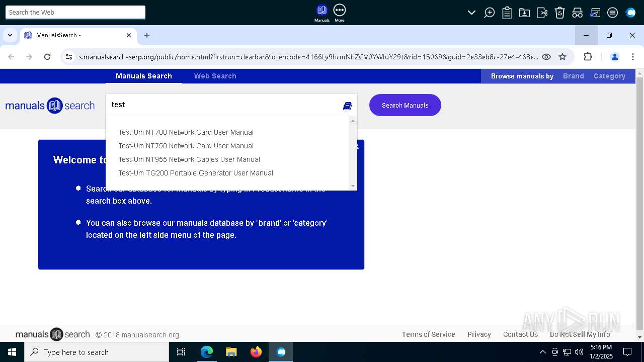This screenshot has width=644, height=362.
Task: Select Test-Um TG200 Portable Generator User Manual
Action: tap(196, 173)
